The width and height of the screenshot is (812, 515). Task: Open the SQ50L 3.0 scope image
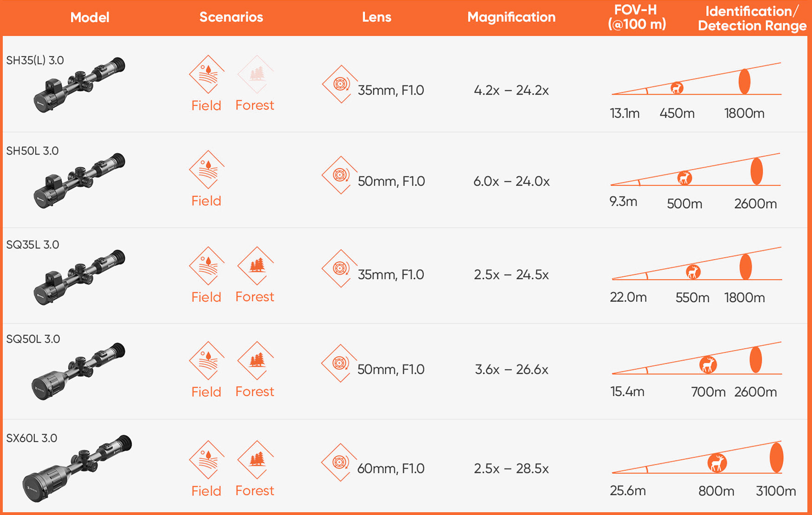(78, 372)
